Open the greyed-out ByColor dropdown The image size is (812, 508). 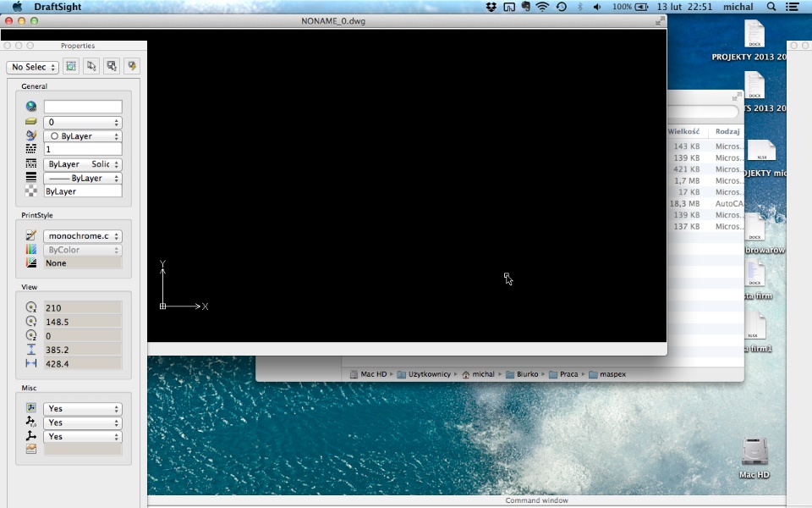tap(83, 250)
